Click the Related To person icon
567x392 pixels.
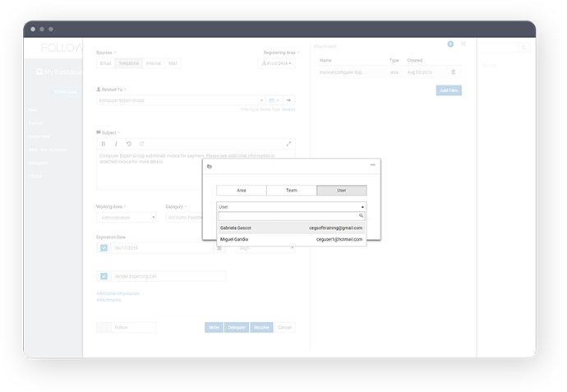pyautogui.click(x=99, y=90)
